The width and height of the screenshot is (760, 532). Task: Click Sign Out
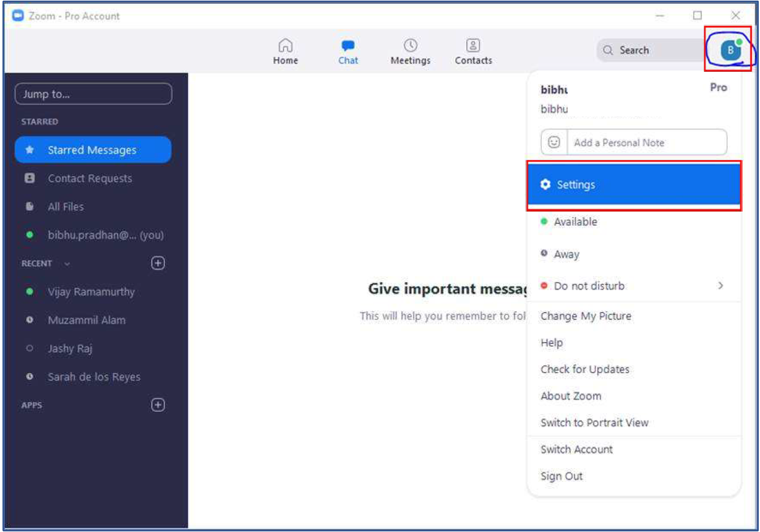(x=561, y=476)
